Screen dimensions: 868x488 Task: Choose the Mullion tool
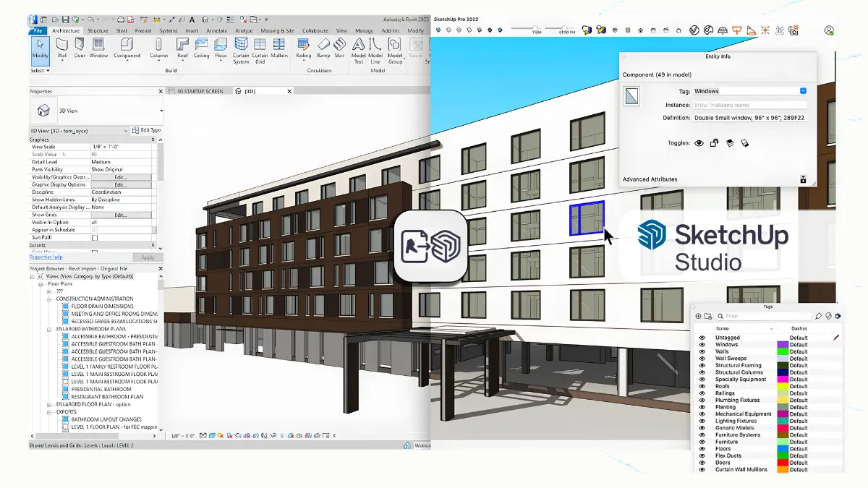[279, 48]
